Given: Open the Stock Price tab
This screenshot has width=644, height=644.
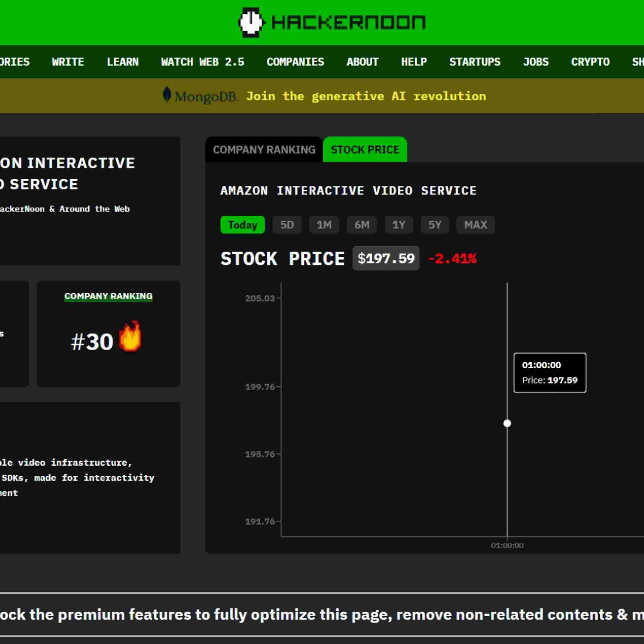Looking at the screenshot, I should 365,150.
